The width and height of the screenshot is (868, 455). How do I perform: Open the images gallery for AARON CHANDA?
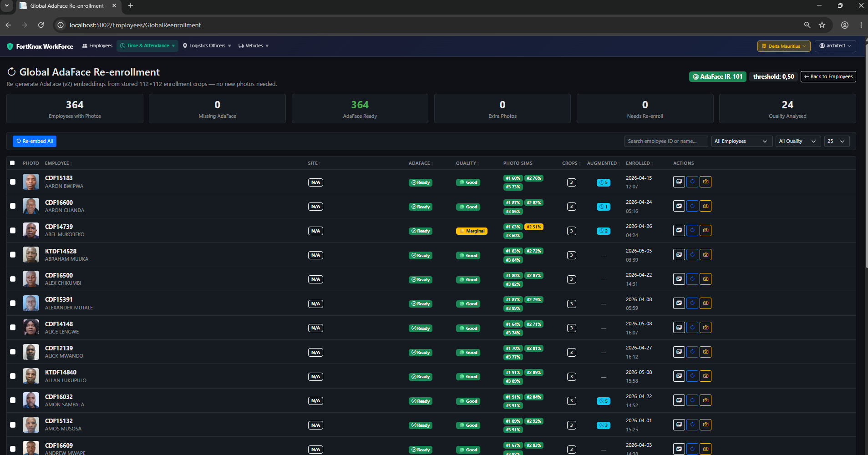[x=679, y=206]
